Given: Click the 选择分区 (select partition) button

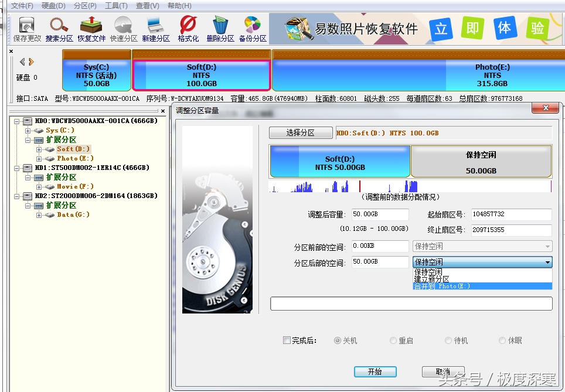Looking at the screenshot, I should [x=301, y=132].
